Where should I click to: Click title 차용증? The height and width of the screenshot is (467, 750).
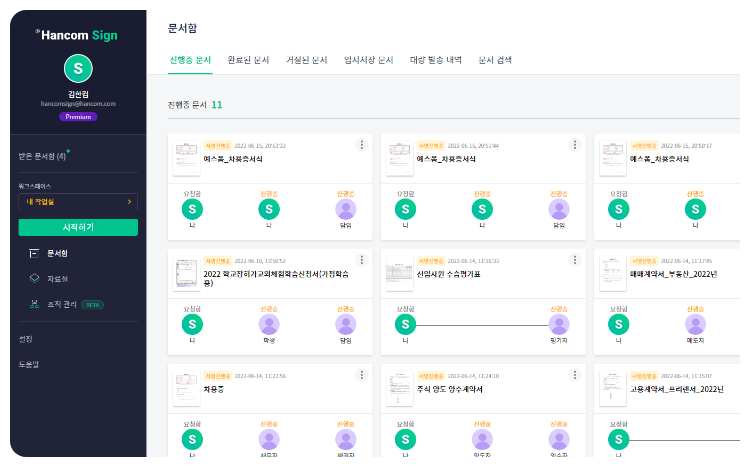213,389
